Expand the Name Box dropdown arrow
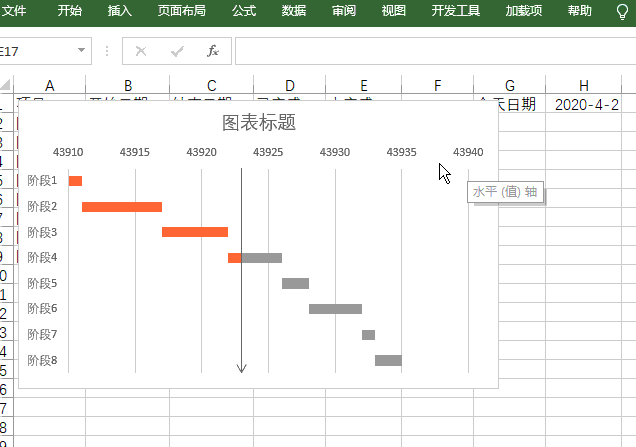 [x=82, y=50]
